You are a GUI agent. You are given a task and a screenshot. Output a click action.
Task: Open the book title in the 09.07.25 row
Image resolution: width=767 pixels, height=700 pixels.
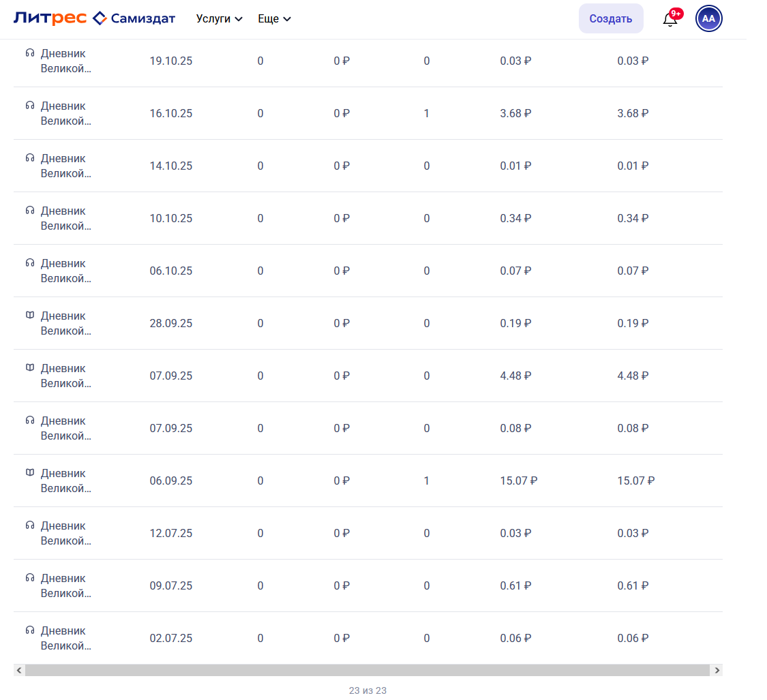click(x=65, y=585)
